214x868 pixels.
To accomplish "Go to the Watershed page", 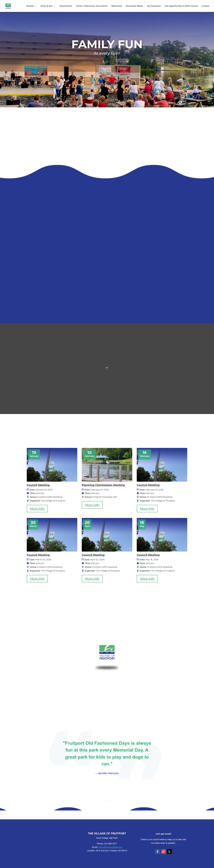I will coord(116,6).
